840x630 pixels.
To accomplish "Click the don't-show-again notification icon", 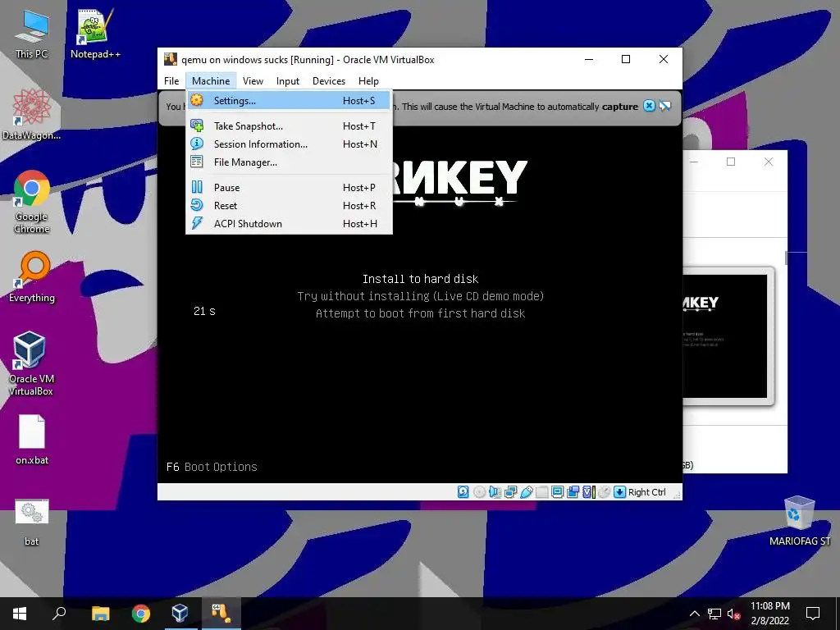I will point(664,106).
